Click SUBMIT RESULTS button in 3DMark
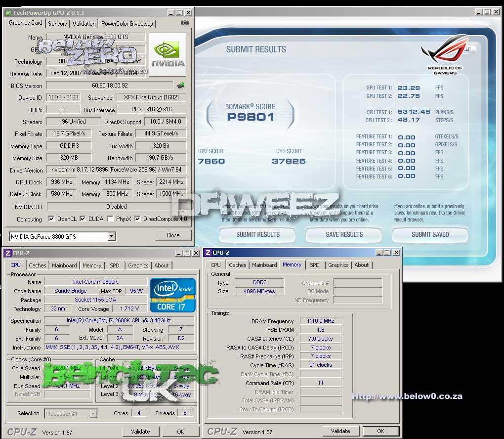This screenshot has width=504, height=439. [x=258, y=234]
